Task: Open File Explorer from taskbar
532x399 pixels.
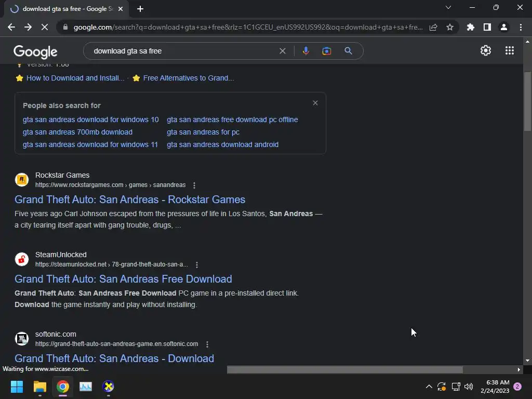Action: [39, 387]
